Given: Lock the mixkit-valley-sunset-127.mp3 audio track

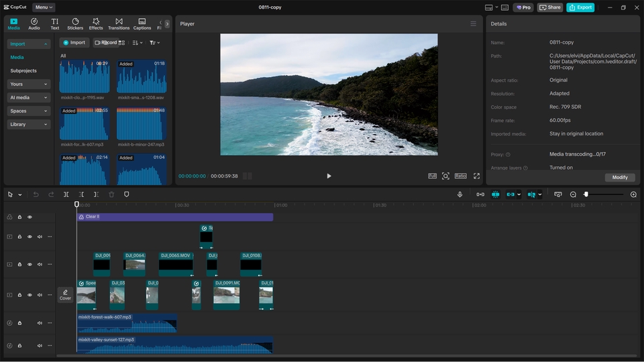Looking at the screenshot, I should click(19, 346).
